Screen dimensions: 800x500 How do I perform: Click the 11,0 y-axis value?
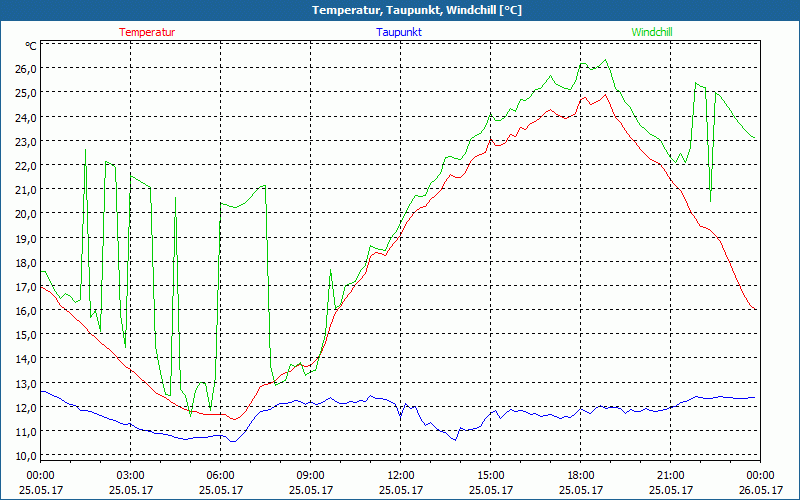click(26, 432)
